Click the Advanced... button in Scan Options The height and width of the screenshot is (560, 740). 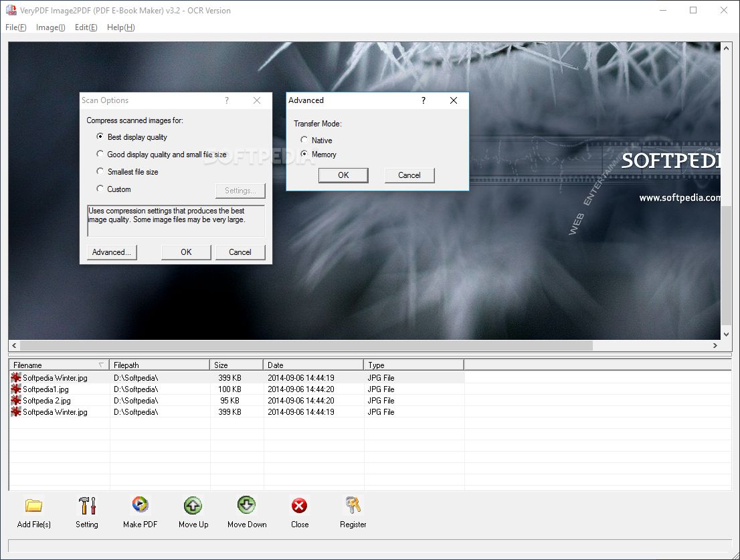(112, 252)
